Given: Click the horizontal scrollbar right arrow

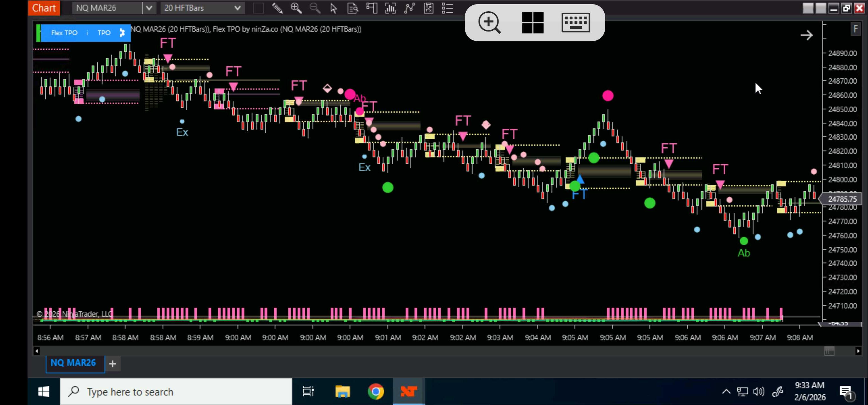Looking at the screenshot, I should pos(858,351).
